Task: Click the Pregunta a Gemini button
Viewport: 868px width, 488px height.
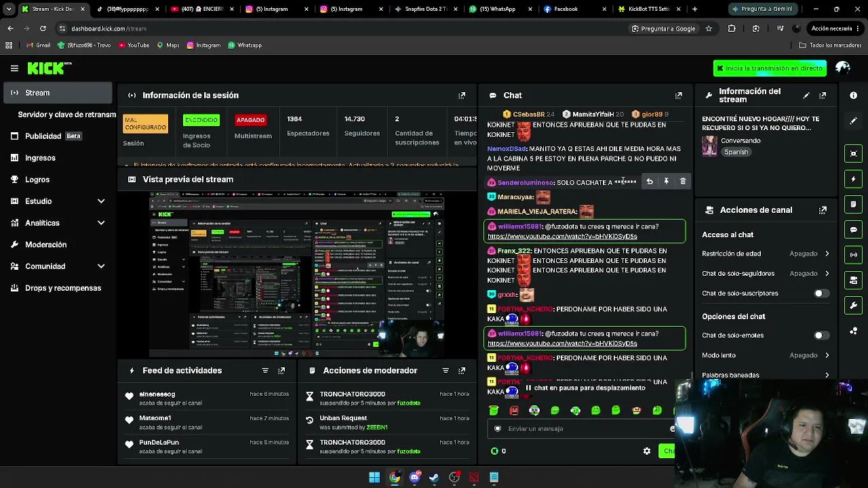Action: (x=762, y=9)
